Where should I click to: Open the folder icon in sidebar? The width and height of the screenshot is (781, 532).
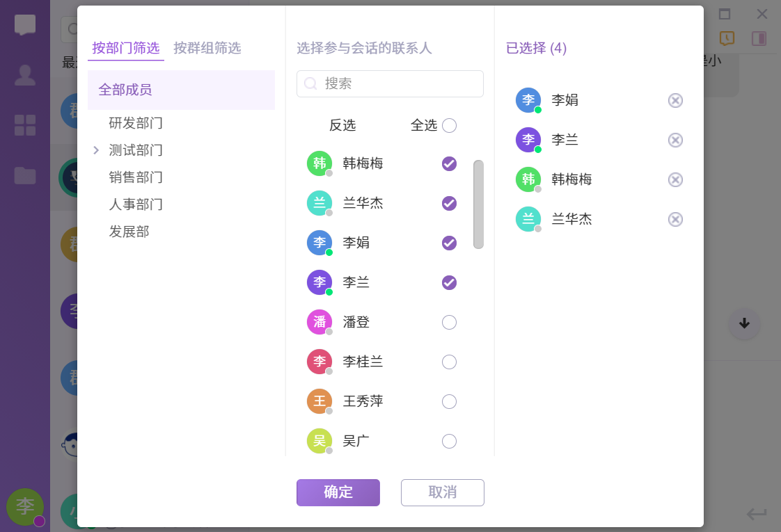click(x=25, y=175)
